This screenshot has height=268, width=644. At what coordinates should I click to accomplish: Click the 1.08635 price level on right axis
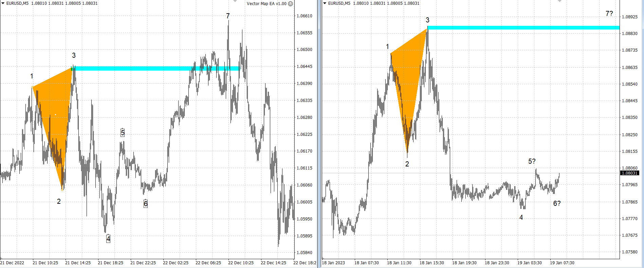630,68
